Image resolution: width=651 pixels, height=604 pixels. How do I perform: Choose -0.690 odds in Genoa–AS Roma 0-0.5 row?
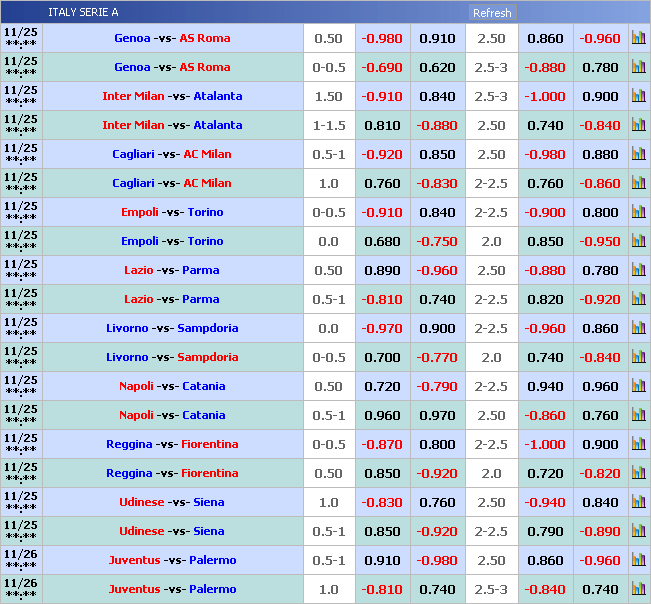[x=381, y=68]
